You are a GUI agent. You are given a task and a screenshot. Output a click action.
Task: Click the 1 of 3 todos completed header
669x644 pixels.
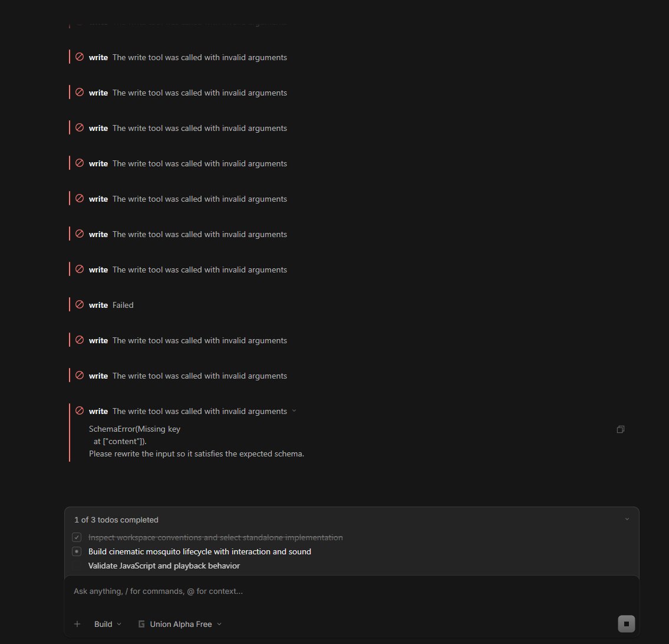(116, 520)
